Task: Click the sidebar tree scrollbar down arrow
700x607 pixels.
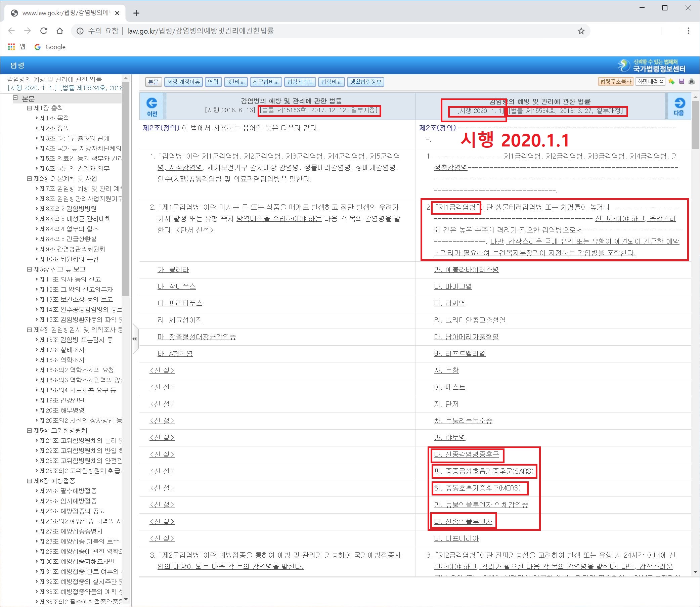Action: 126,599
